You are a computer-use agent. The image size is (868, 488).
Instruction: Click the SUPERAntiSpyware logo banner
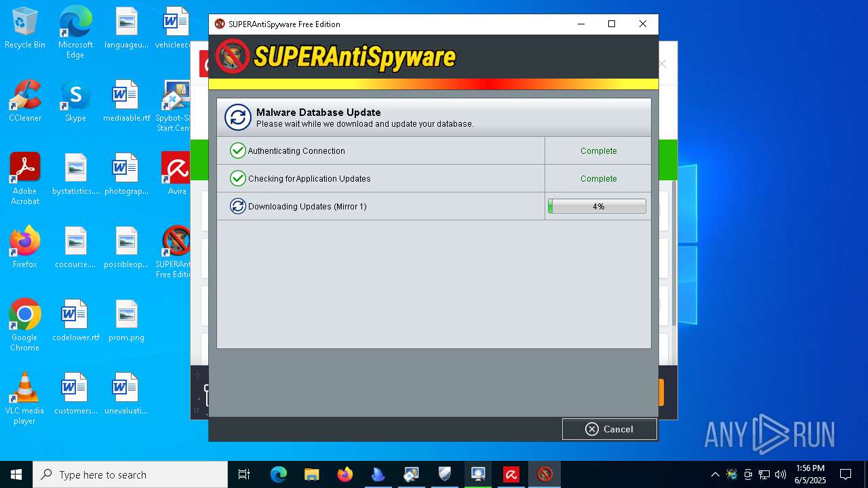(x=336, y=56)
